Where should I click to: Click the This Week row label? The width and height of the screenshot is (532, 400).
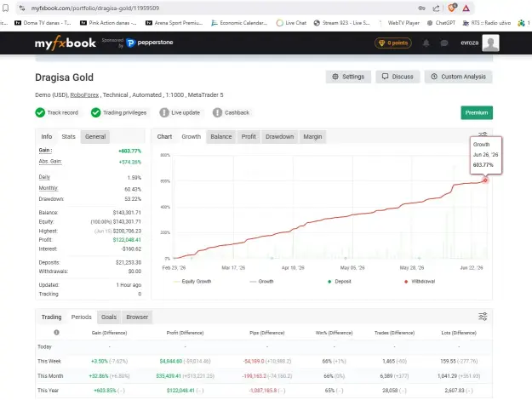pyautogui.click(x=49, y=362)
